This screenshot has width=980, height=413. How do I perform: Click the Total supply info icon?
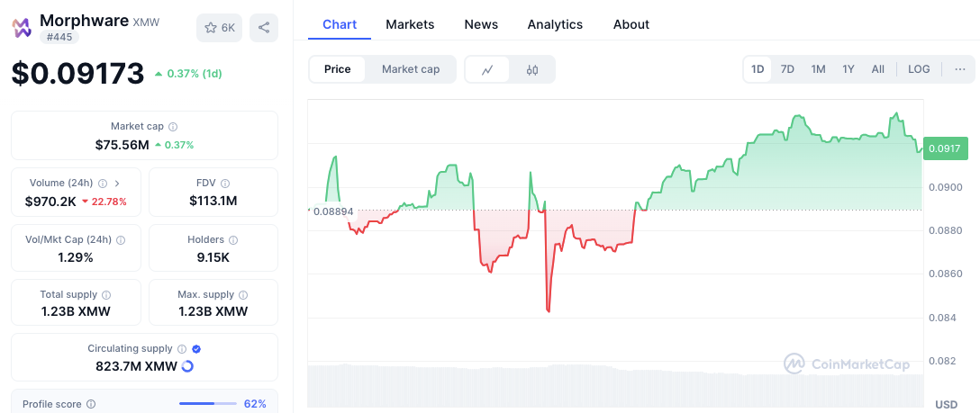[106, 295]
